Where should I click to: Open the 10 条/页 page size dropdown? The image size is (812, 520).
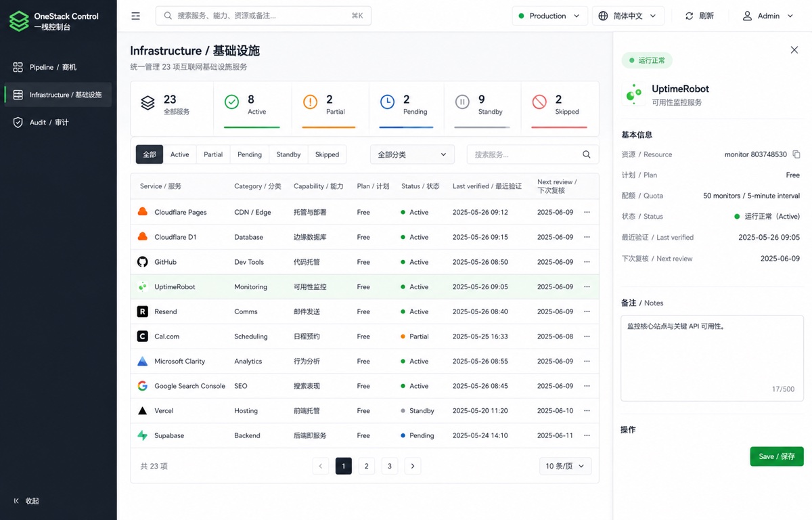(x=566, y=466)
